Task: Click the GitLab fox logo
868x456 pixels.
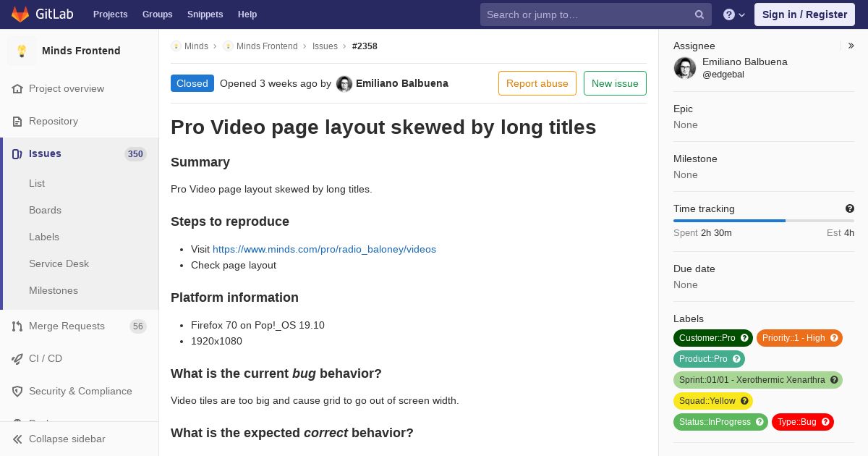Action: coord(20,14)
